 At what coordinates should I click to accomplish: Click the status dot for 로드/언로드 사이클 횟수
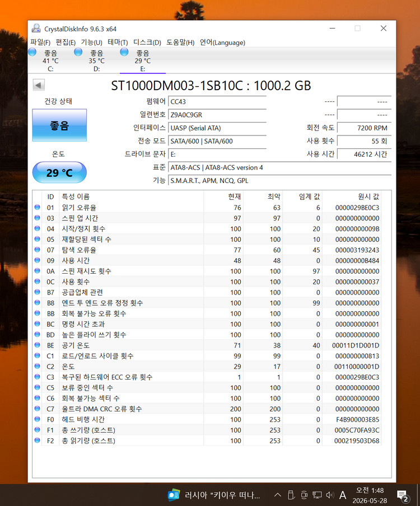click(37, 355)
